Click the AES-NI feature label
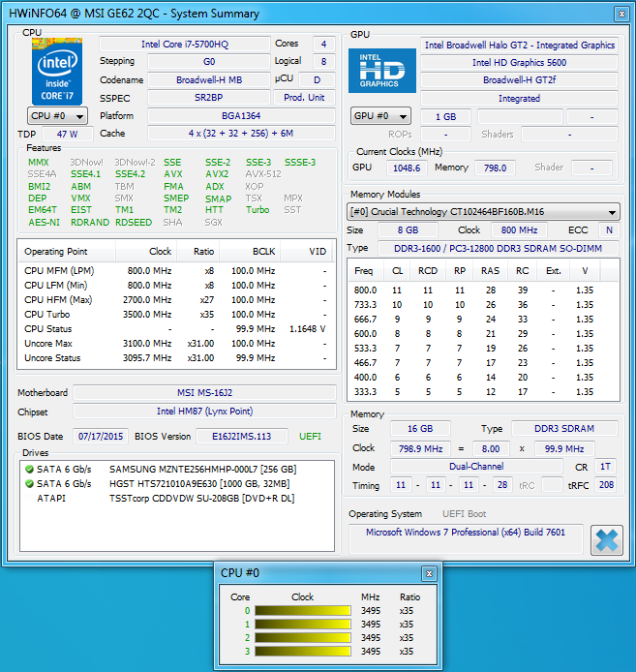636x672 pixels. pos(44,223)
